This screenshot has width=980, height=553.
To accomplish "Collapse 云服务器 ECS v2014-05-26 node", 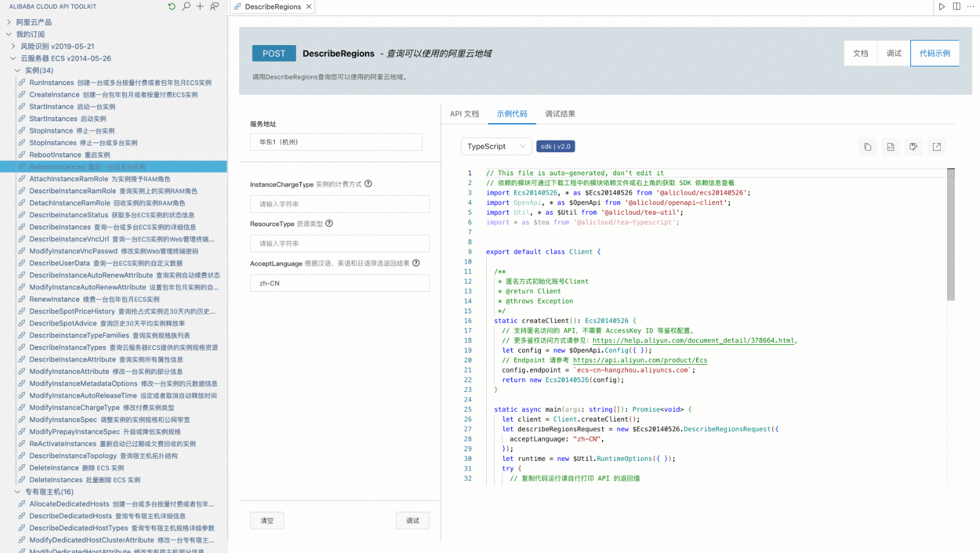I will (14, 59).
